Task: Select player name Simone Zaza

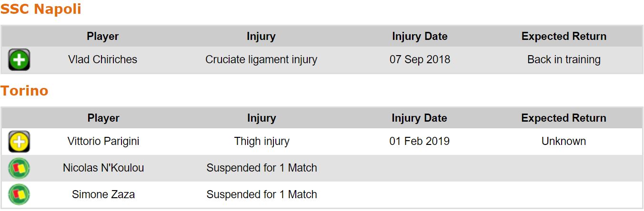Action: (103, 195)
